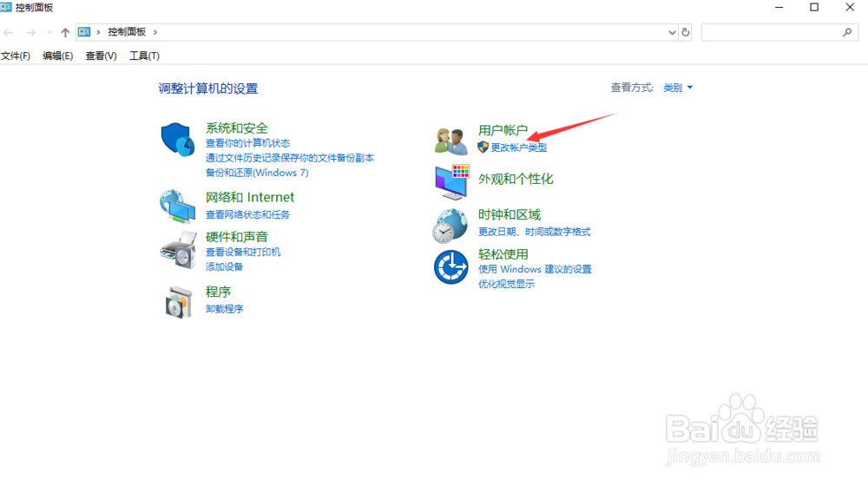Click the Ease of Access icon
Viewport: 868px width, 486px height.
451,266
